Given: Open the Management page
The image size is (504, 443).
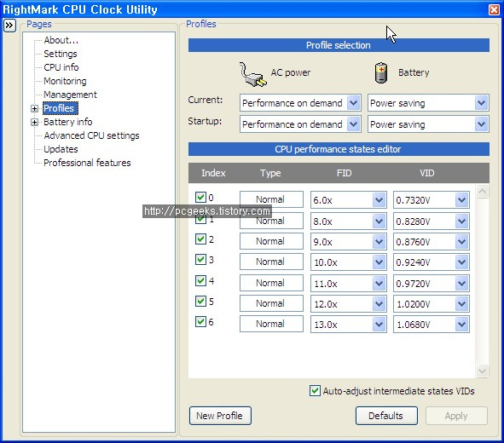Looking at the screenshot, I should (x=71, y=95).
